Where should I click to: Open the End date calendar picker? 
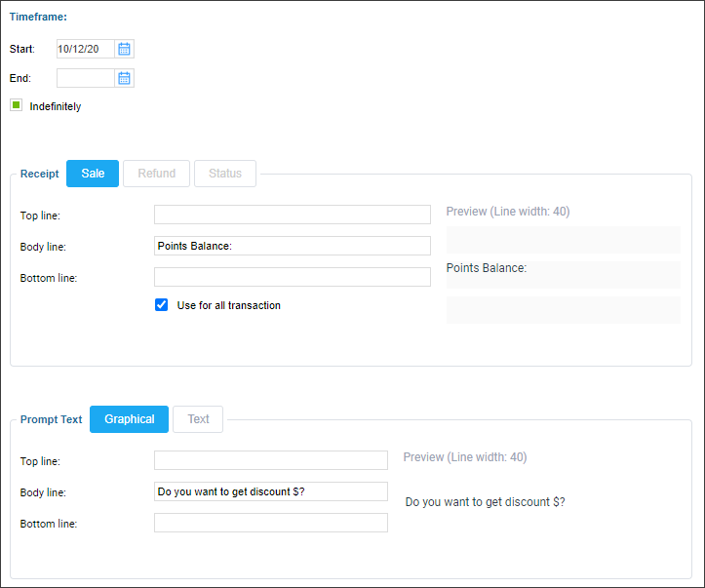click(x=124, y=78)
